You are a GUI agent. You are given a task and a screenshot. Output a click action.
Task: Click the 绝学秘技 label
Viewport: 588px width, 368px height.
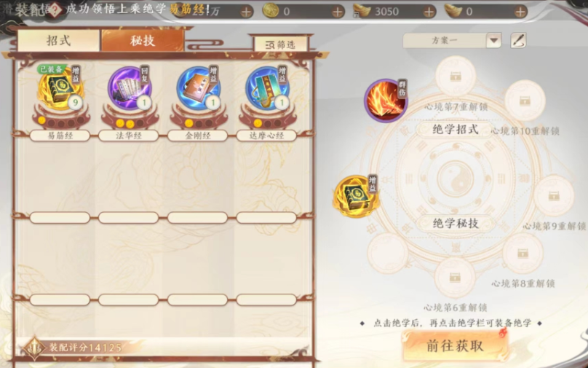pyautogui.click(x=456, y=224)
